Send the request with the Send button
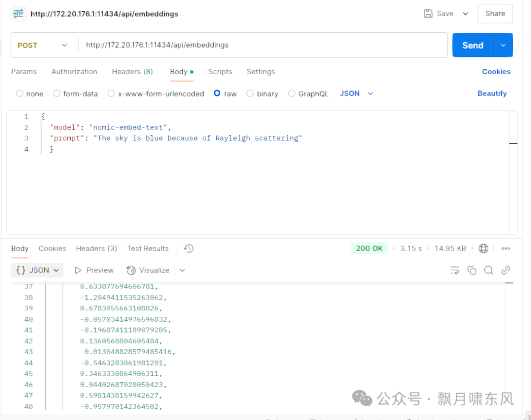The image size is (531, 420). (x=473, y=45)
